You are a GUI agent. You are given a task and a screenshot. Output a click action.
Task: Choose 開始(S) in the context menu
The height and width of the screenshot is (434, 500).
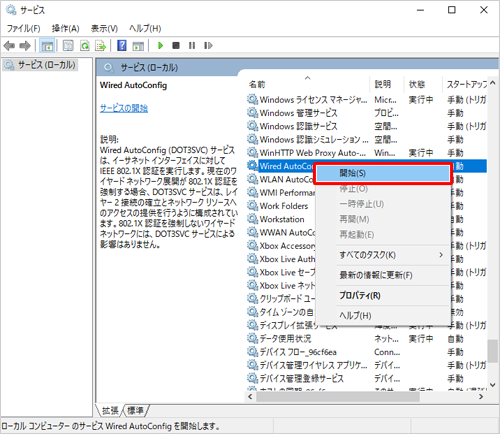coord(383,173)
